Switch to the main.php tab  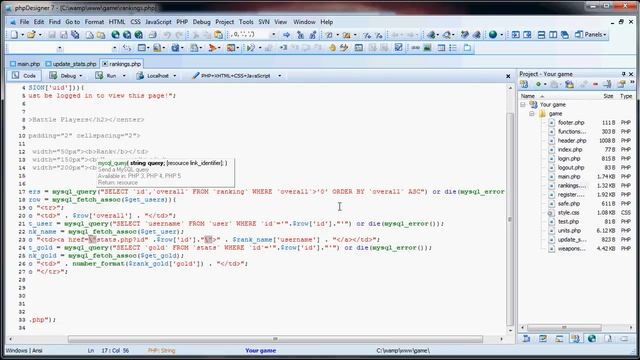tap(25, 64)
